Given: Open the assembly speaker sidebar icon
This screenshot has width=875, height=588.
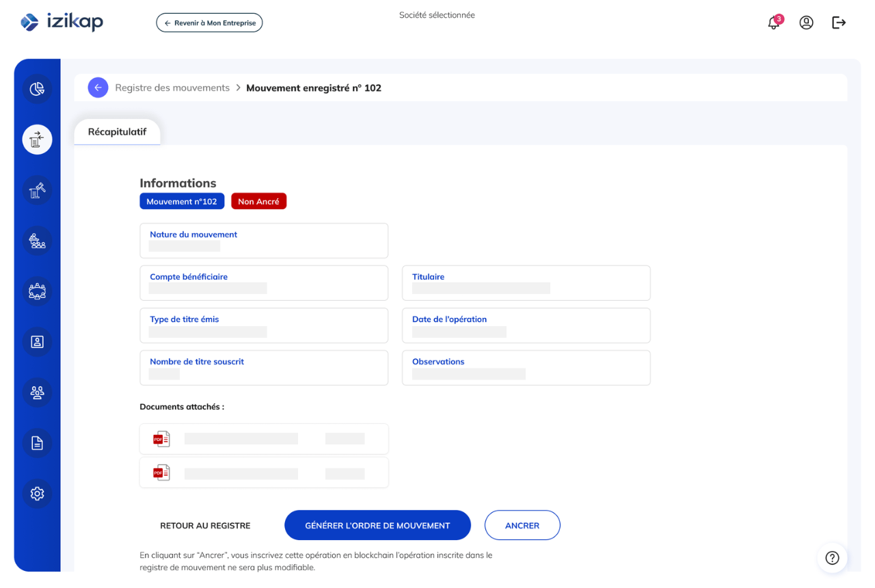Looking at the screenshot, I should pos(37,241).
